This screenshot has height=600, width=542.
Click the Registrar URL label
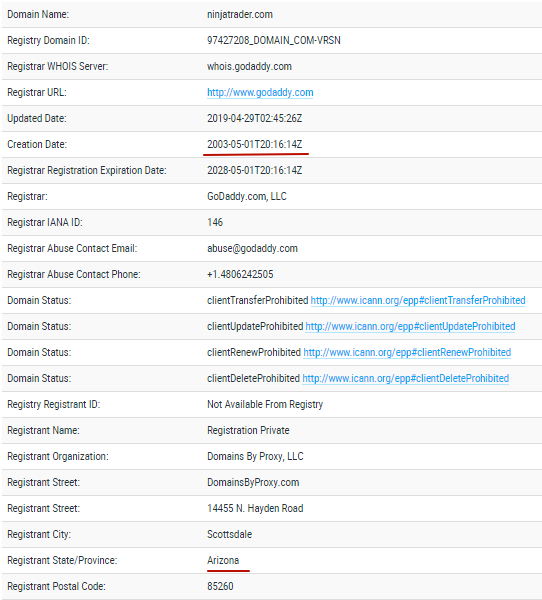[37, 92]
